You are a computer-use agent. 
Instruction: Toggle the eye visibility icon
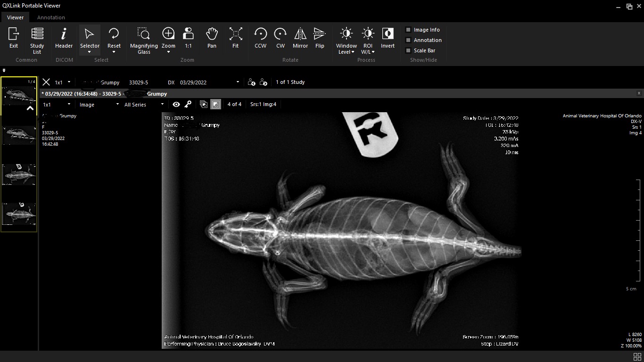coord(176,105)
